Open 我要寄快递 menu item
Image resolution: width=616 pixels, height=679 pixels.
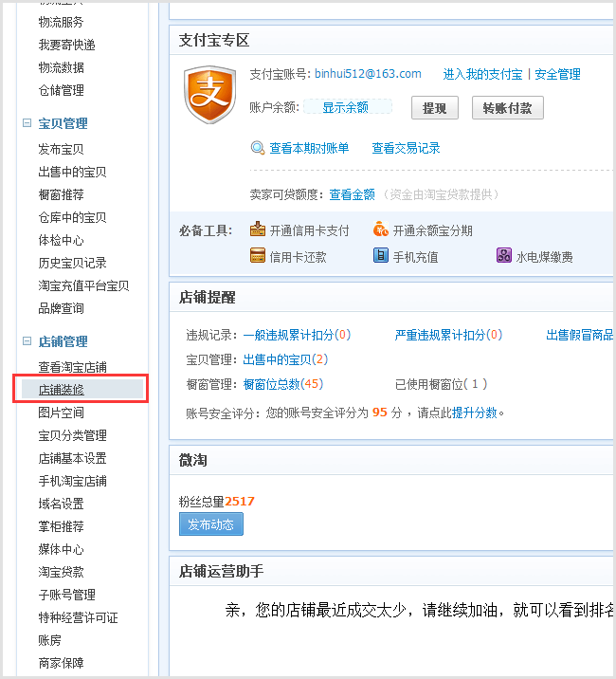(x=66, y=45)
